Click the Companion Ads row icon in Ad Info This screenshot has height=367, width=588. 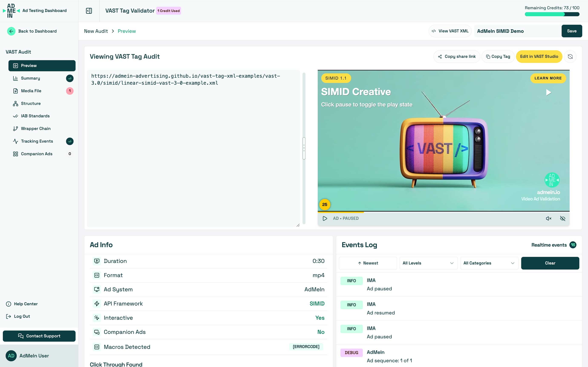click(97, 332)
